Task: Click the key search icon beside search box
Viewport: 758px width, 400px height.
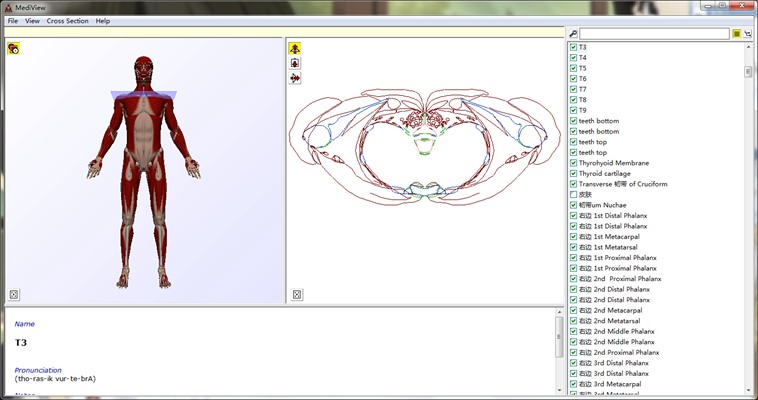Action: (x=573, y=33)
